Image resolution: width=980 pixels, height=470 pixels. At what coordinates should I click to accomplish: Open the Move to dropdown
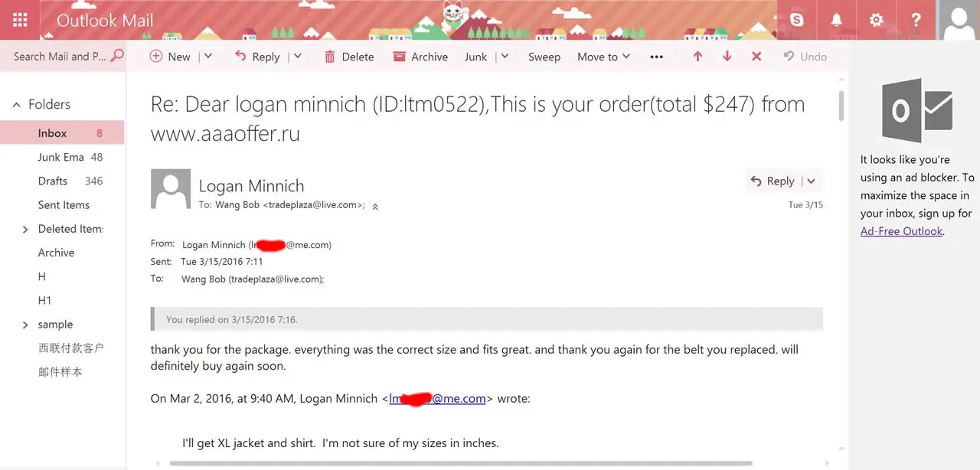pos(603,57)
